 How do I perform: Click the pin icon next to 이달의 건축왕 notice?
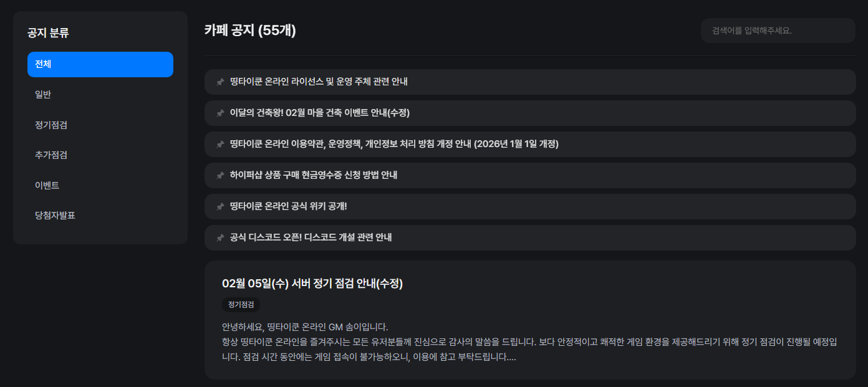coord(220,113)
